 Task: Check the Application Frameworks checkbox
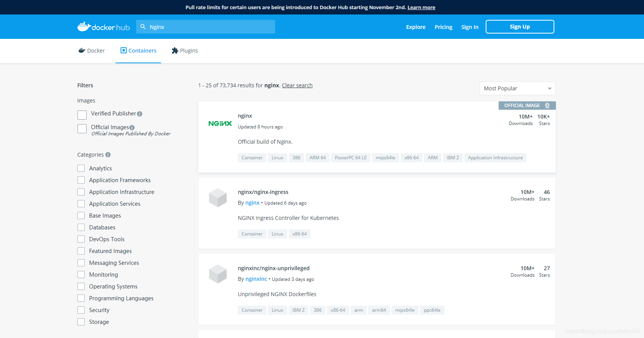click(x=81, y=180)
